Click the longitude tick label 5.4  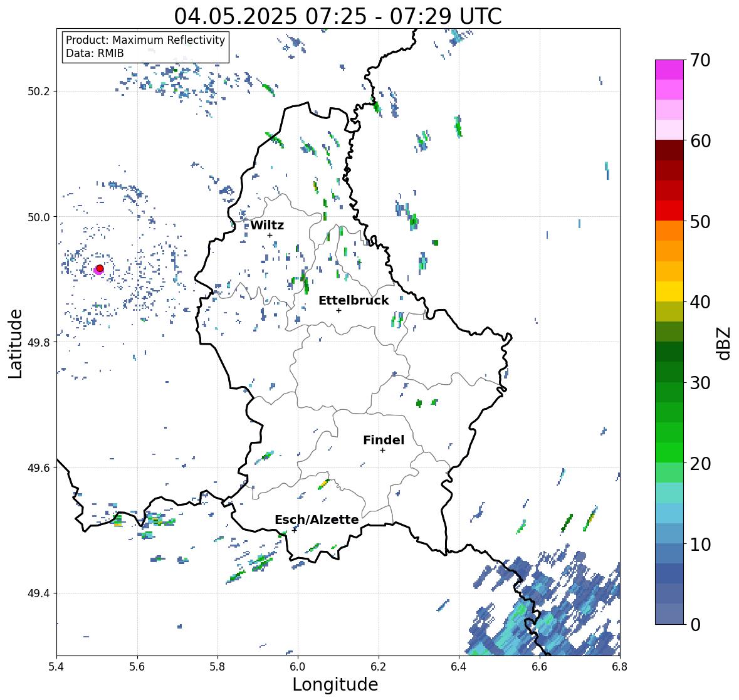[56, 666]
